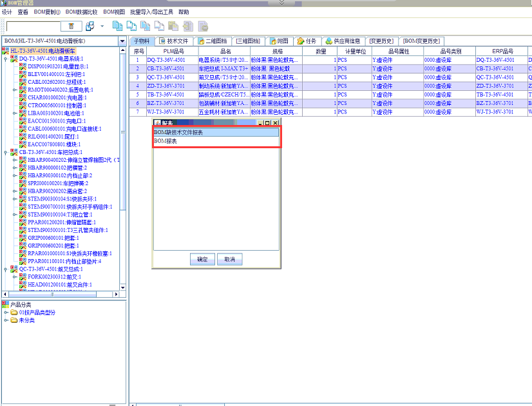Switch to the 供应商信息 tab
532x406 pixels.
(x=342, y=41)
